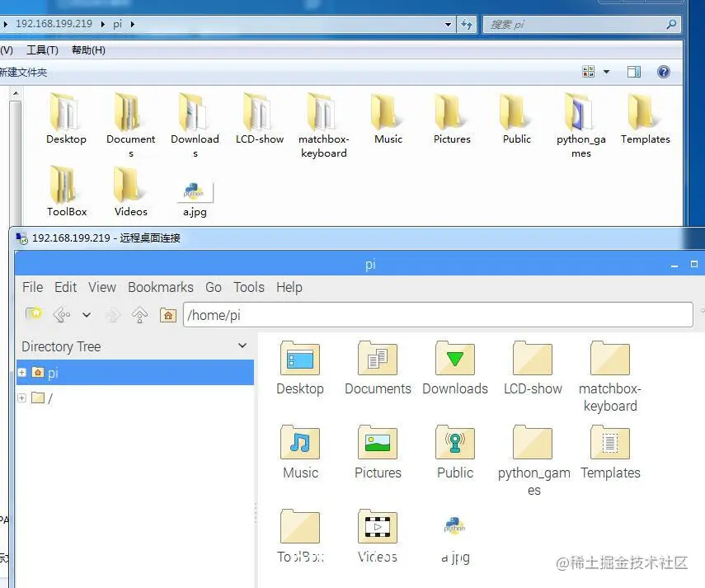The image size is (705, 588).
Task: Click the Explorer scrollbar up arrow
Action: pos(16,93)
